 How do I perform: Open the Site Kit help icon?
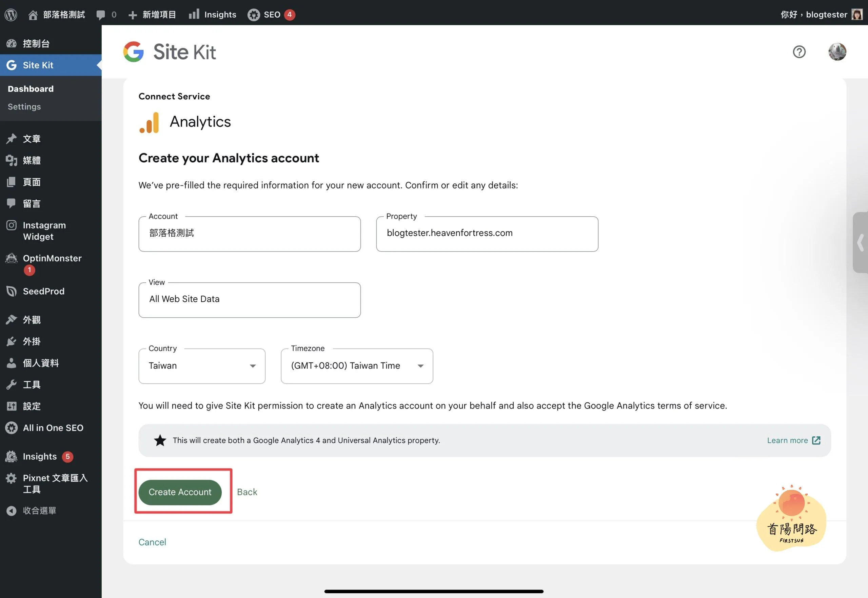tap(799, 52)
